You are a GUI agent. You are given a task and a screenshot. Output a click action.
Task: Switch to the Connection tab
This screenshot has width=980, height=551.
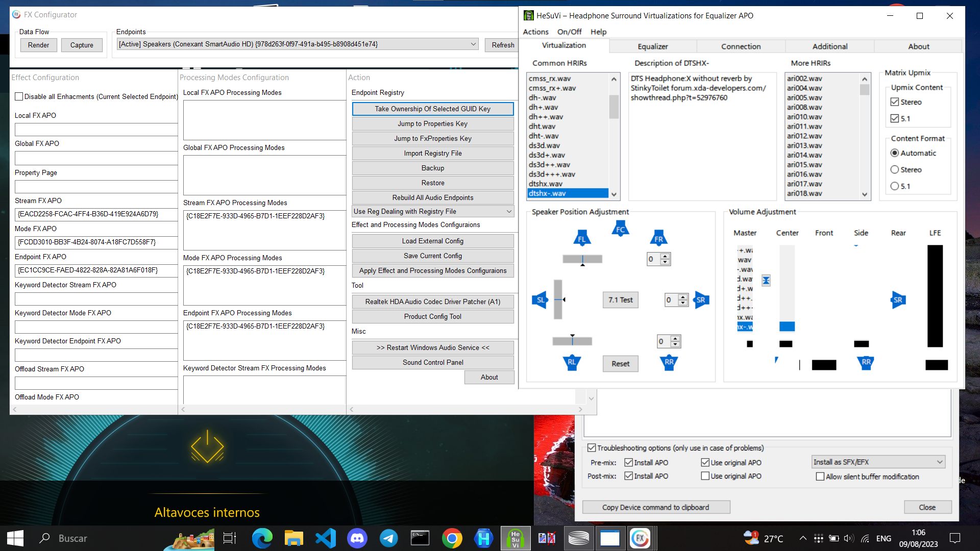(741, 46)
